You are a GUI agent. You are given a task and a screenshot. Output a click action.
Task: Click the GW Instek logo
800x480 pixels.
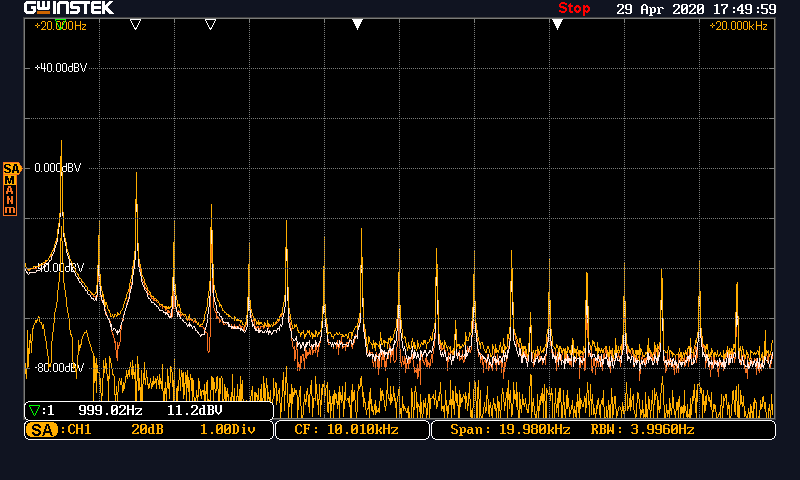pos(68,8)
